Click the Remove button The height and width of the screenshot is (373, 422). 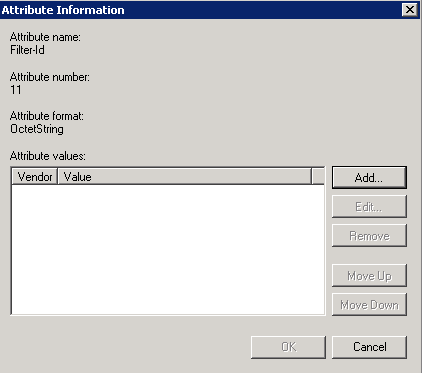pyautogui.click(x=369, y=236)
